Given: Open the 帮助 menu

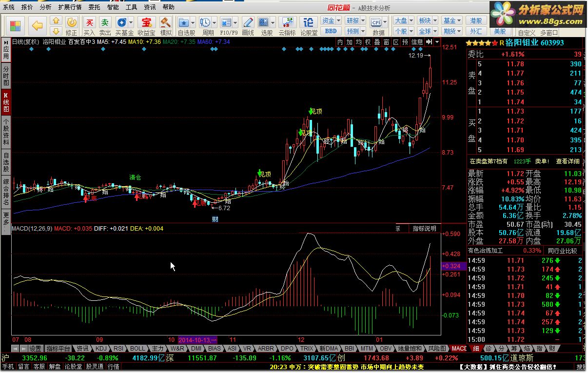Looking at the screenshot, I should pyautogui.click(x=168, y=7).
